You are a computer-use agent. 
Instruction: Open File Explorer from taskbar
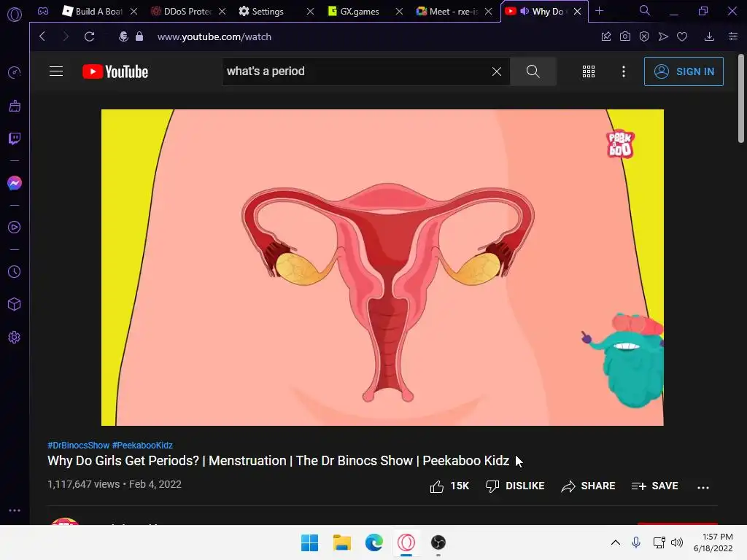pos(342,542)
